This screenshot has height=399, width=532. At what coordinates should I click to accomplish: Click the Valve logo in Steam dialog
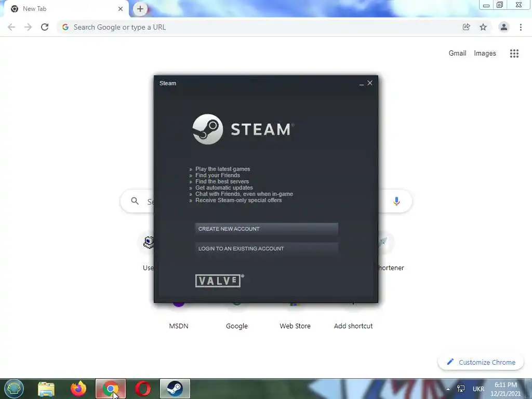point(220,281)
